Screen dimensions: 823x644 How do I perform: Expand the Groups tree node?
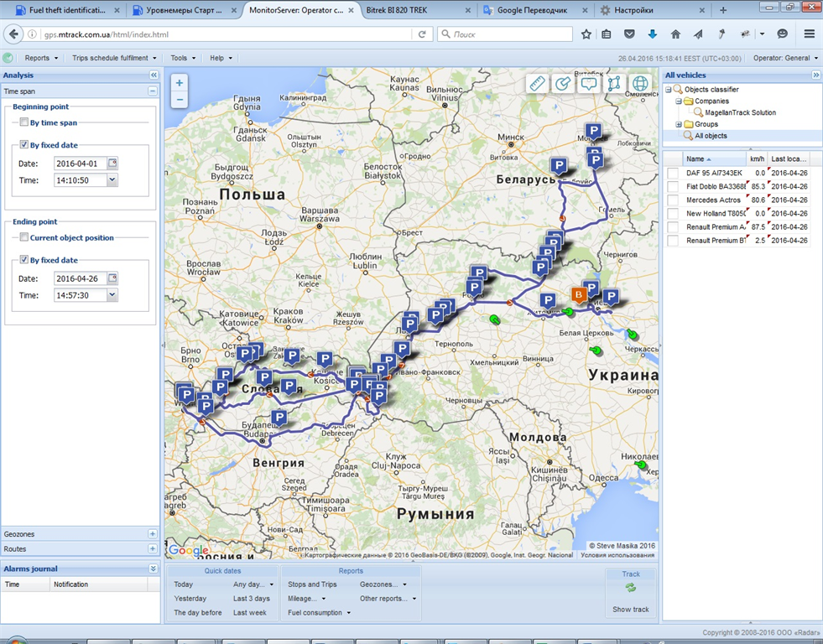[x=679, y=124]
